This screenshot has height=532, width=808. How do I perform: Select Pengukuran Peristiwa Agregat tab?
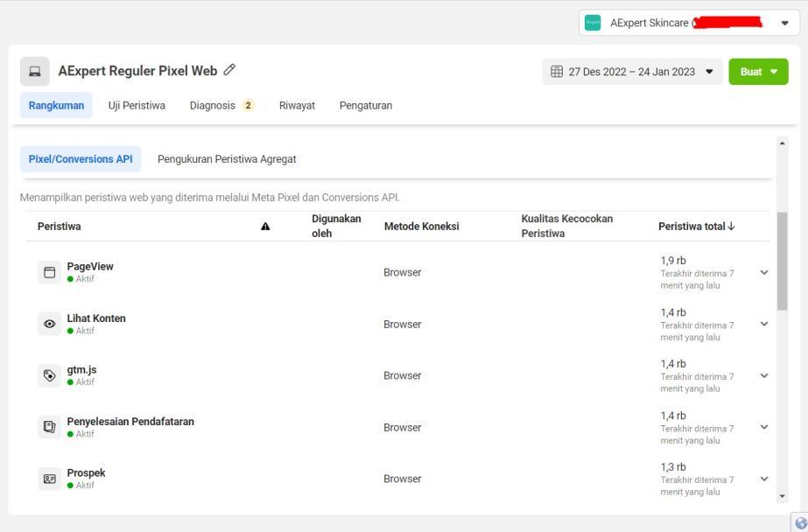(227, 159)
